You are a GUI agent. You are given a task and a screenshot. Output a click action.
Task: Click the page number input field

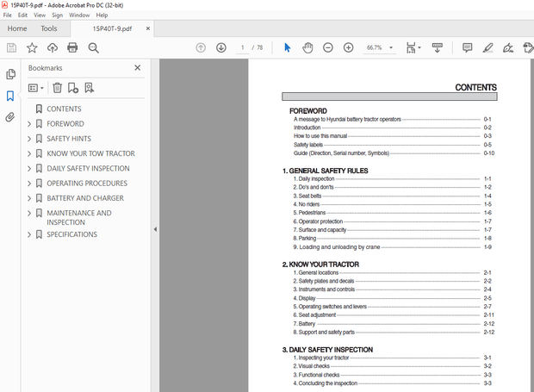(x=243, y=47)
